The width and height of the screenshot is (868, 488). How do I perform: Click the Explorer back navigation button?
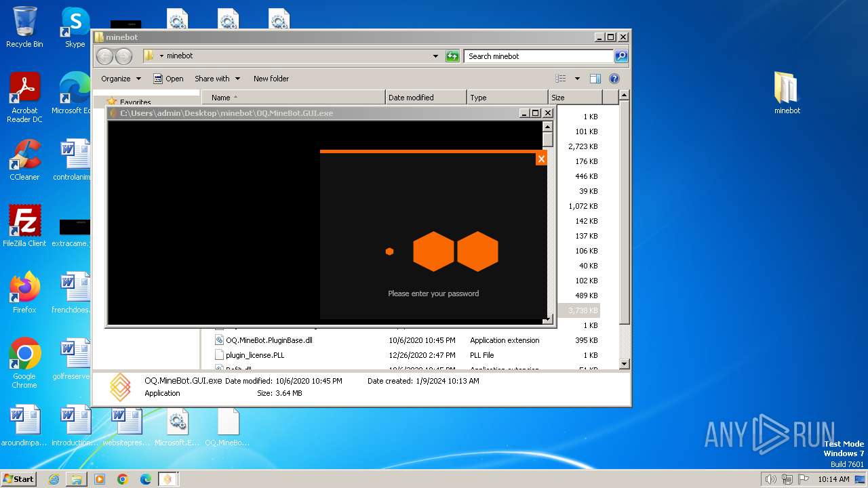104,56
